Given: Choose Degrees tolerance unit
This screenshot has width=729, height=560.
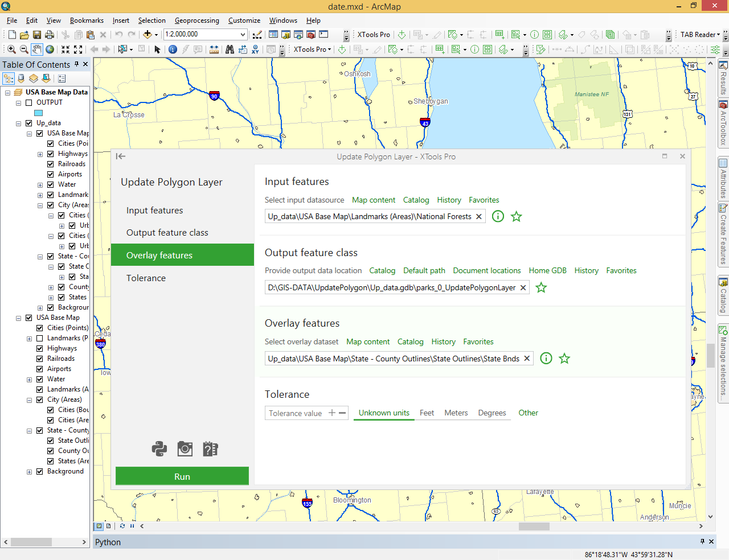Looking at the screenshot, I should [492, 413].
